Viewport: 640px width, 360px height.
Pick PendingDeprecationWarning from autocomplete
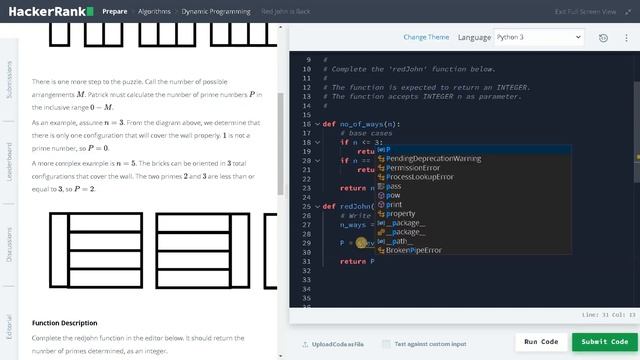(x=473, y=158)
